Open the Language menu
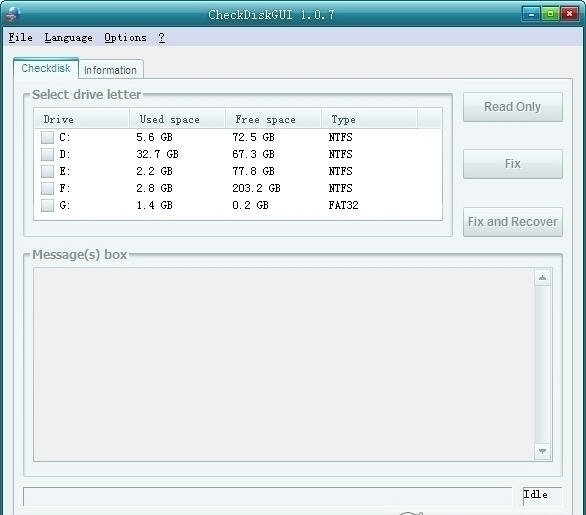This screenshot has width=586, height=515. pos(68,38)
